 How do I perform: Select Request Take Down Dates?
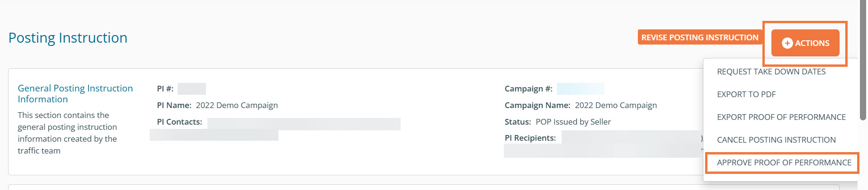(771, 72)
